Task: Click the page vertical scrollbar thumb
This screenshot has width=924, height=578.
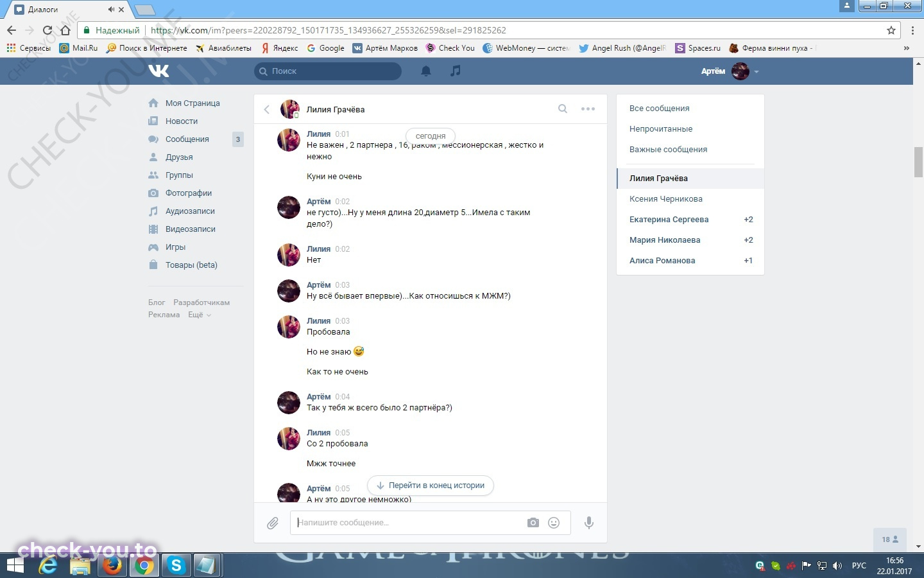Action: pos(919,162)
